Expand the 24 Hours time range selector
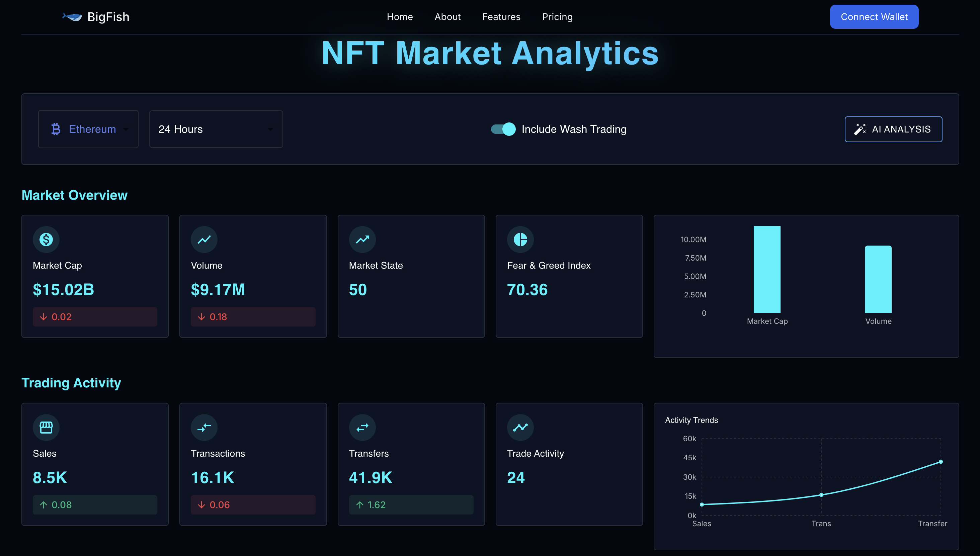 coord(216,129)
